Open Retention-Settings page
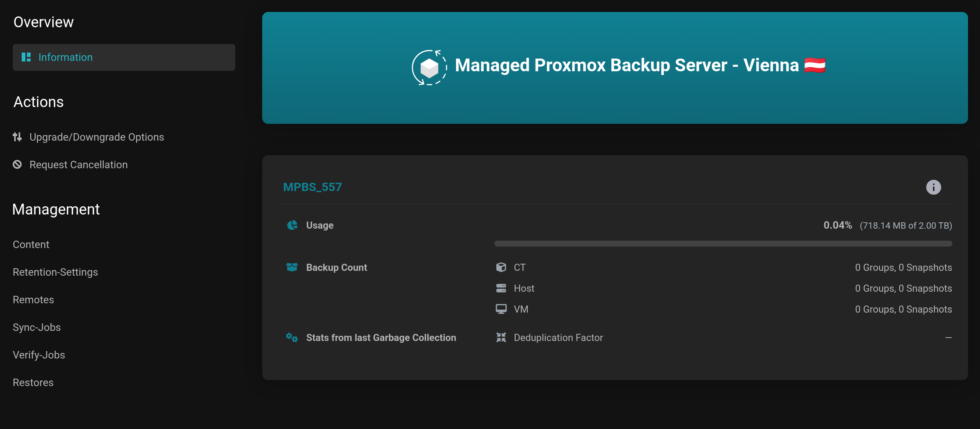Screen dimensions: 980x429 point(55,272)
